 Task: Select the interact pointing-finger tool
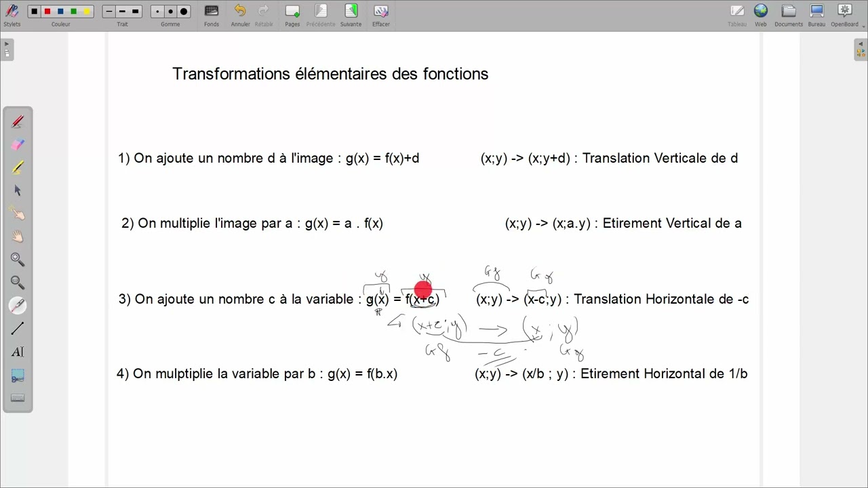pos(18,213)
